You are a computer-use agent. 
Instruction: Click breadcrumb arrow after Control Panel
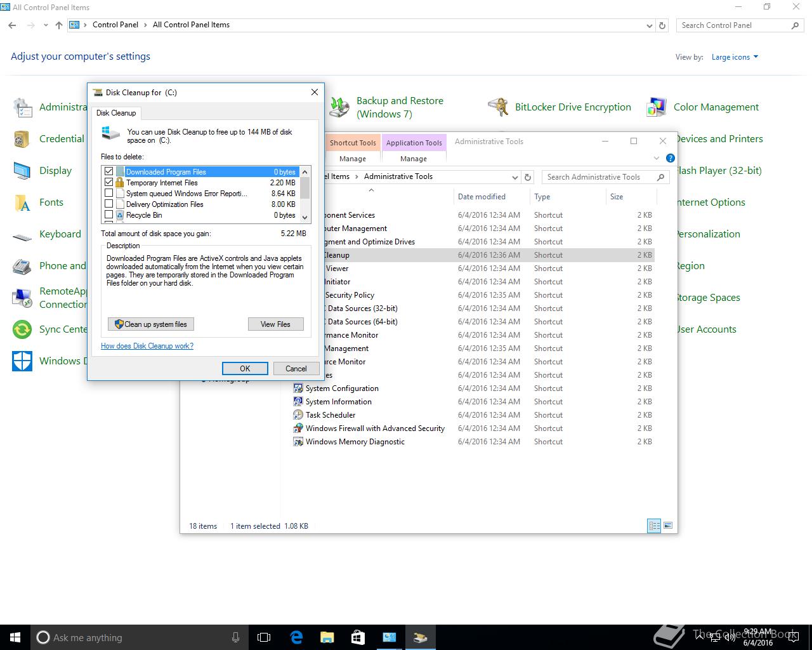(x=145, y=25)
